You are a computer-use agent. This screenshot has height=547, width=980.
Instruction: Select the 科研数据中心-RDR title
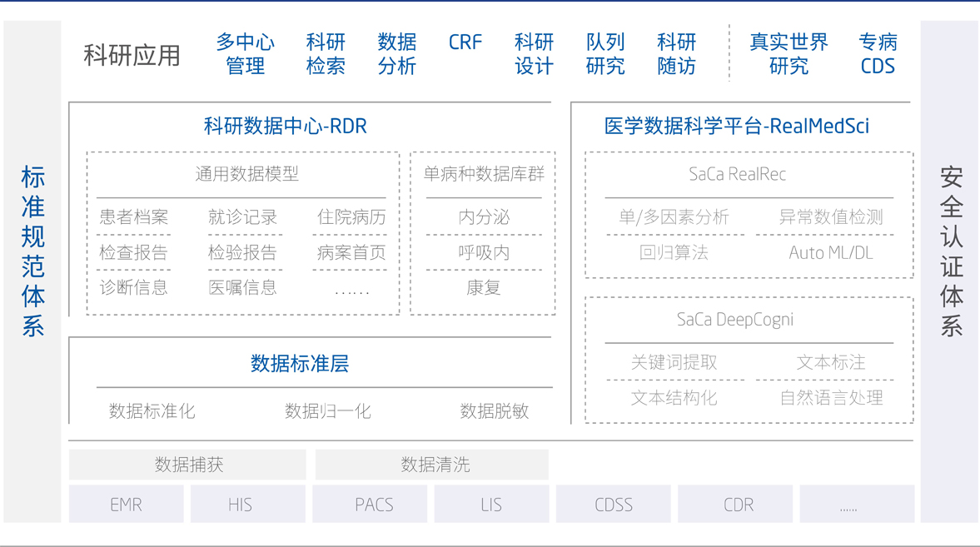[x=285, y=127]
